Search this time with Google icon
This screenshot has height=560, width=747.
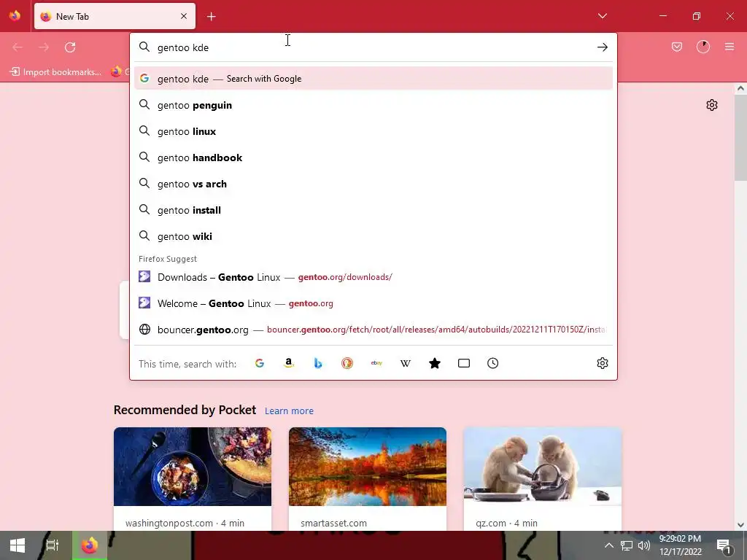(260, 363)
